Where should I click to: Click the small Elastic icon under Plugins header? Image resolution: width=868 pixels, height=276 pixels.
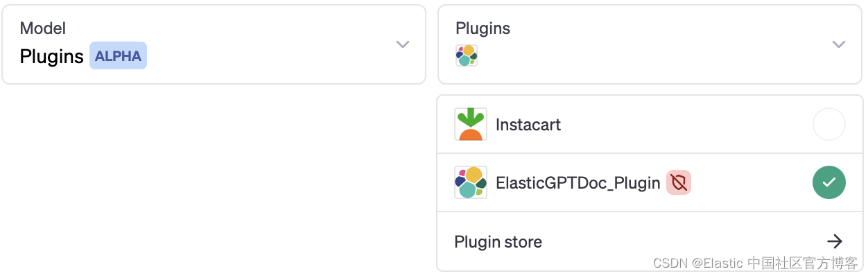[467, 55]
